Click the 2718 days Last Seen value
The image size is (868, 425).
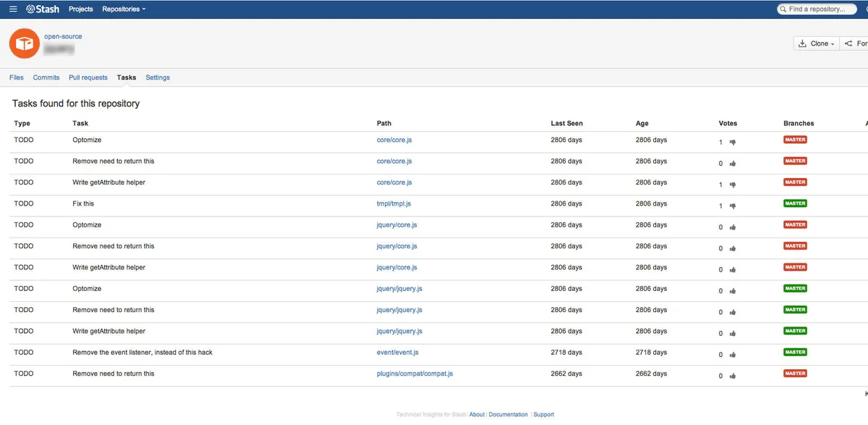click(x=566, y=352)
